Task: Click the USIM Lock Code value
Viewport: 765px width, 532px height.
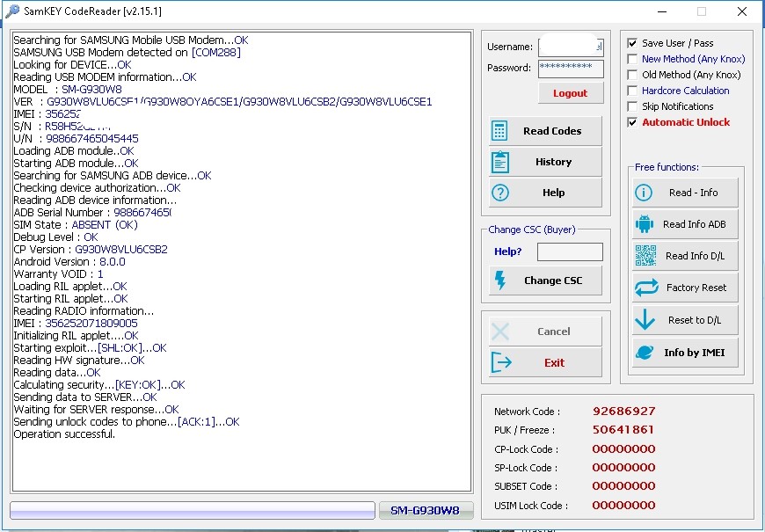Action: tap(624, 505)
